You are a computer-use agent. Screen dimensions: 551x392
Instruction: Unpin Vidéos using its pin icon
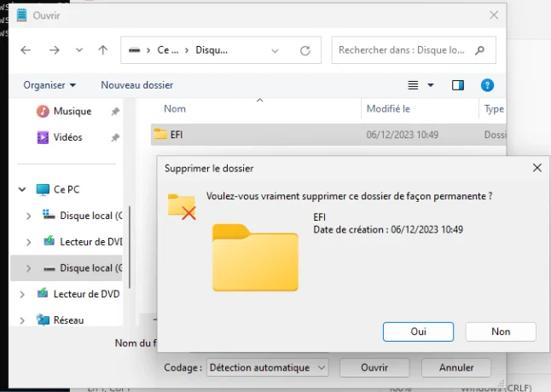click(115, 137)
